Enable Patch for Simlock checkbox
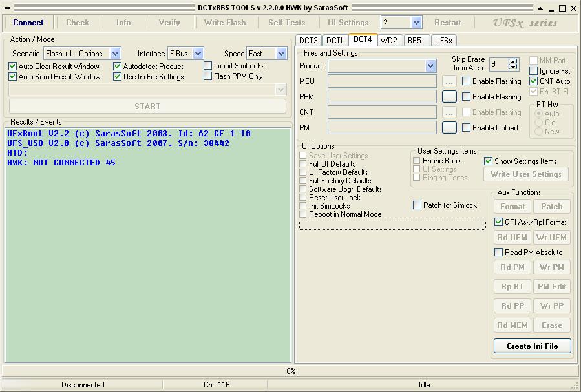This screenshot has height=392, width=581. [x=417, y=205]
